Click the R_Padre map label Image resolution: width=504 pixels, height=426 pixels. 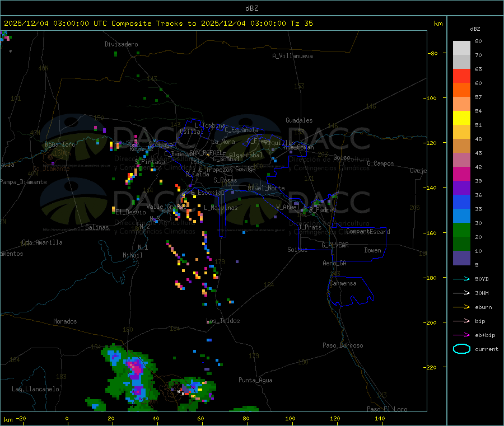321,210
